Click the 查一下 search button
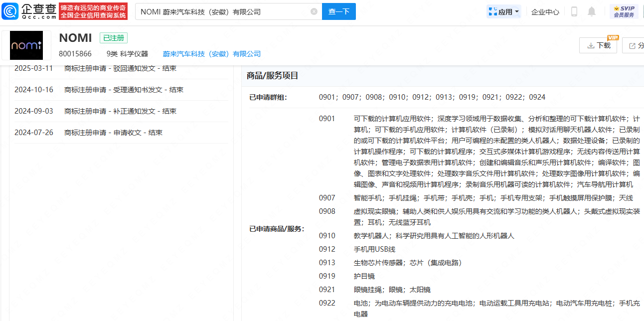This screenshot has width=644, height=321. pos(339,11)
